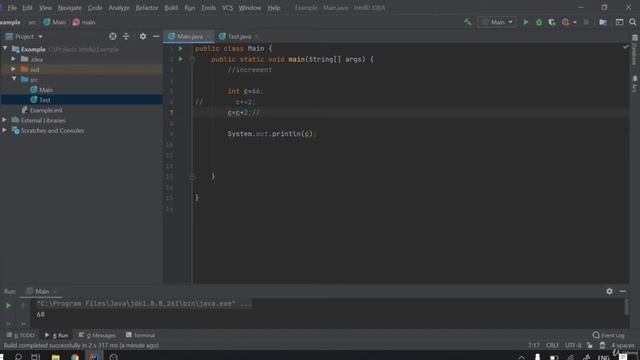Open Event Log in status bar
The width and height of the screenshot is (640, 360).
click(x=609, y=335)
